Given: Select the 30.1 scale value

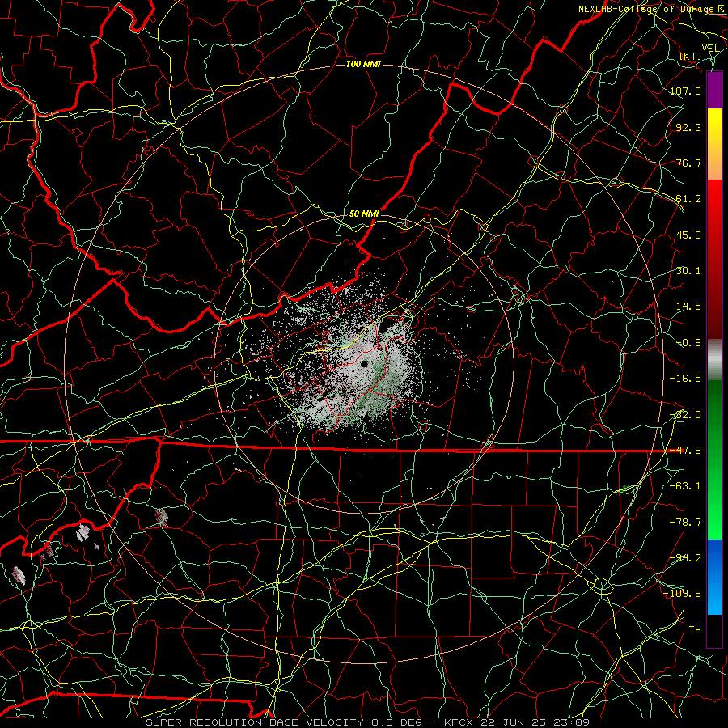Looking at the screenshot, I should [x=688, y=271].
